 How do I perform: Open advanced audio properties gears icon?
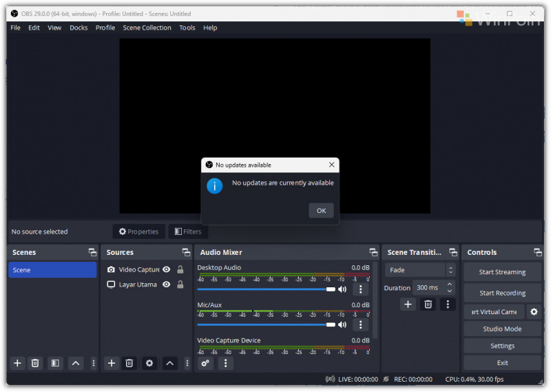pos(205,363)
